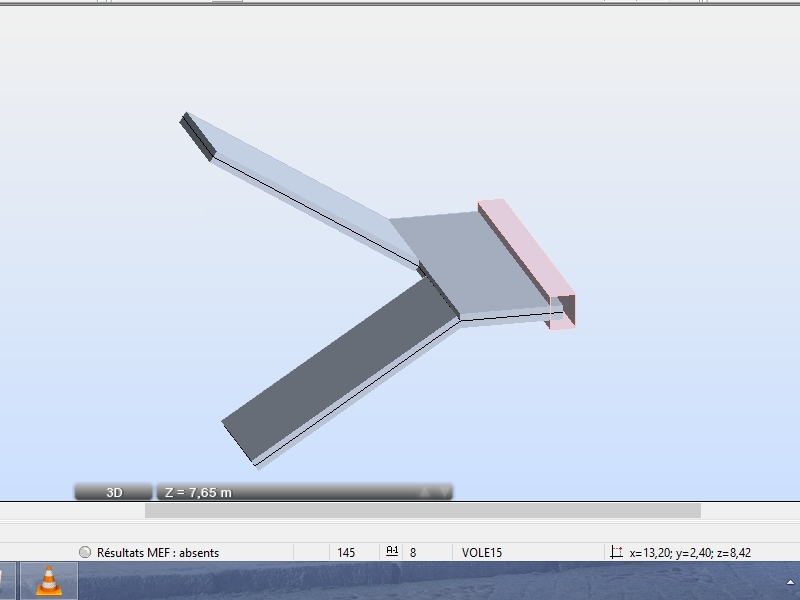Click the level down arrow beside Z = 7,65 m

[x=445, y=492]
